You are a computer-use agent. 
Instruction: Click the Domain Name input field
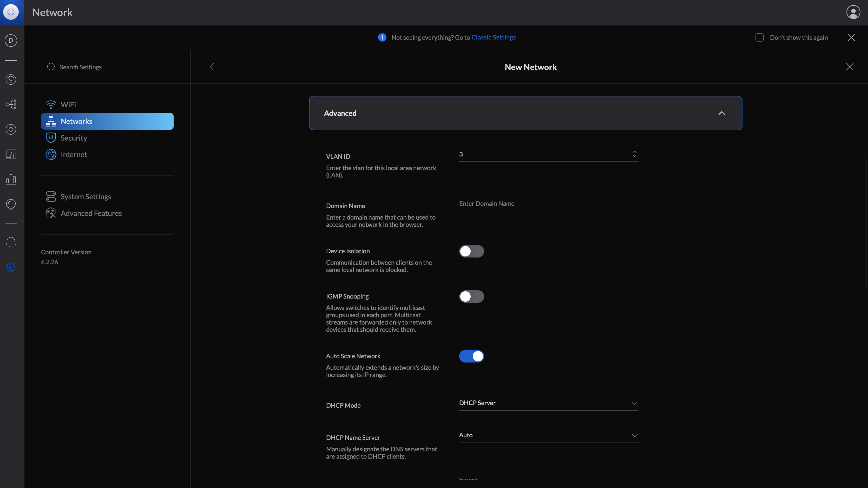(x=548, y=203)
